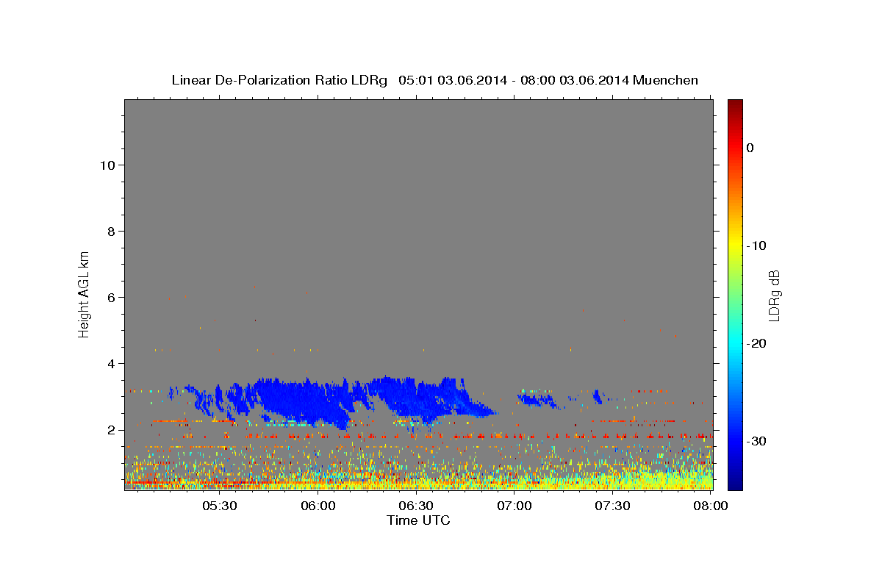Click the plot title mentioning Muenchen
This screenshot has width=882, height=588.
point(434,80)
